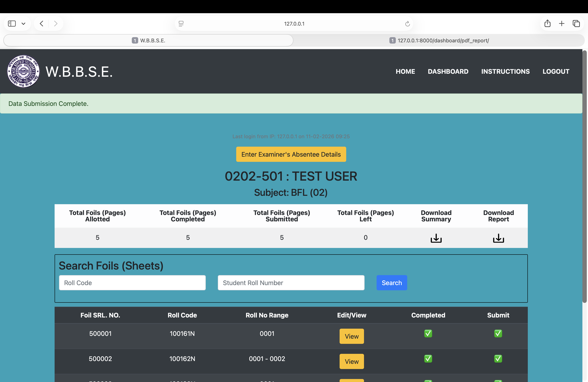Open a new tab with the plus icon

tap(562, 24)
